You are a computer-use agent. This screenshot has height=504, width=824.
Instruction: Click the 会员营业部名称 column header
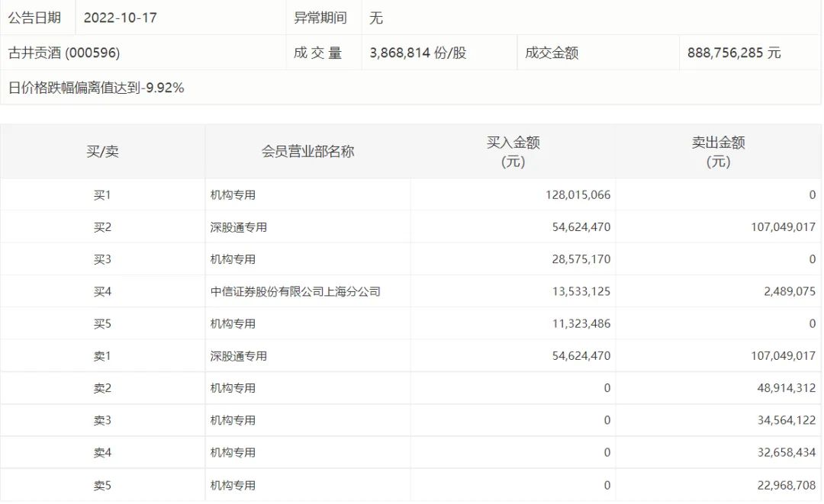click(308, 152)
